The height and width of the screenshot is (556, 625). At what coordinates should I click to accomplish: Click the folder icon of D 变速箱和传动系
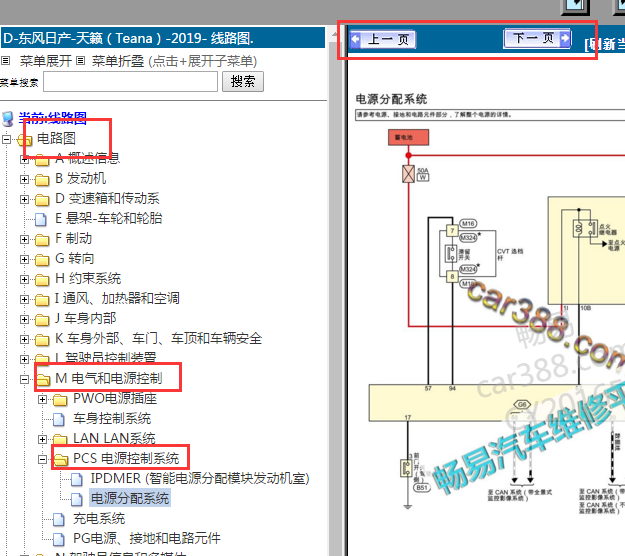pyautogui.click(x=42, y=200)
